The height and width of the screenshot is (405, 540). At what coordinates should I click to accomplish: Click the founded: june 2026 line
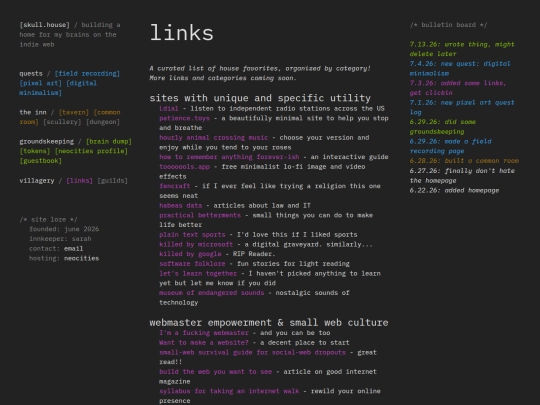pos(64,229)
